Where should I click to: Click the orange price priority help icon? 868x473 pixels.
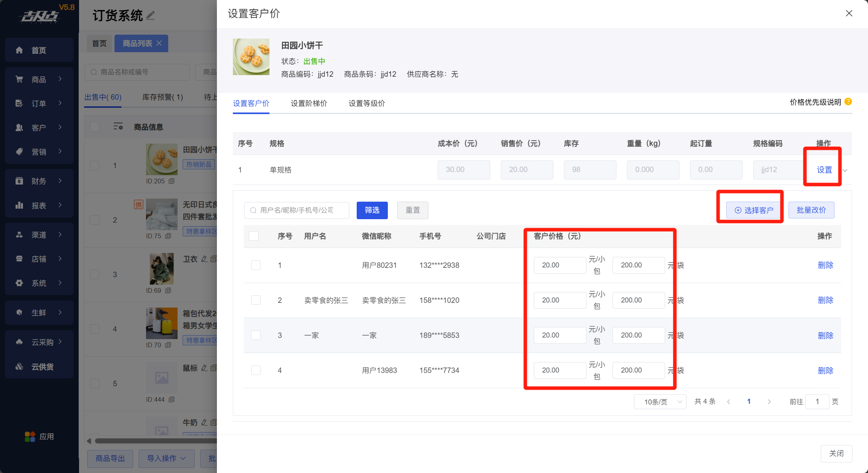(848, 102)
